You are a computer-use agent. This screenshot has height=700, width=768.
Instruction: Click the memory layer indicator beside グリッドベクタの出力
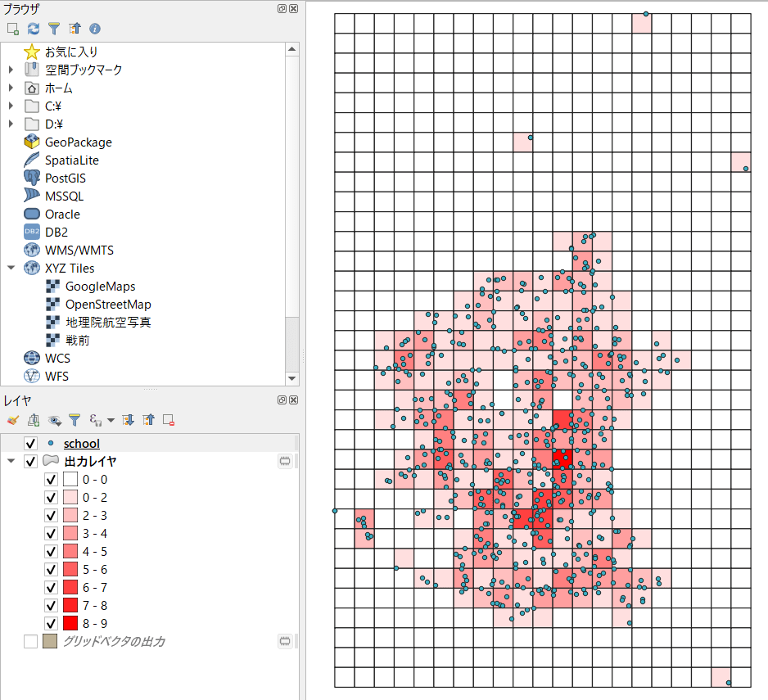pyautogui.click(x=285, y=641)
